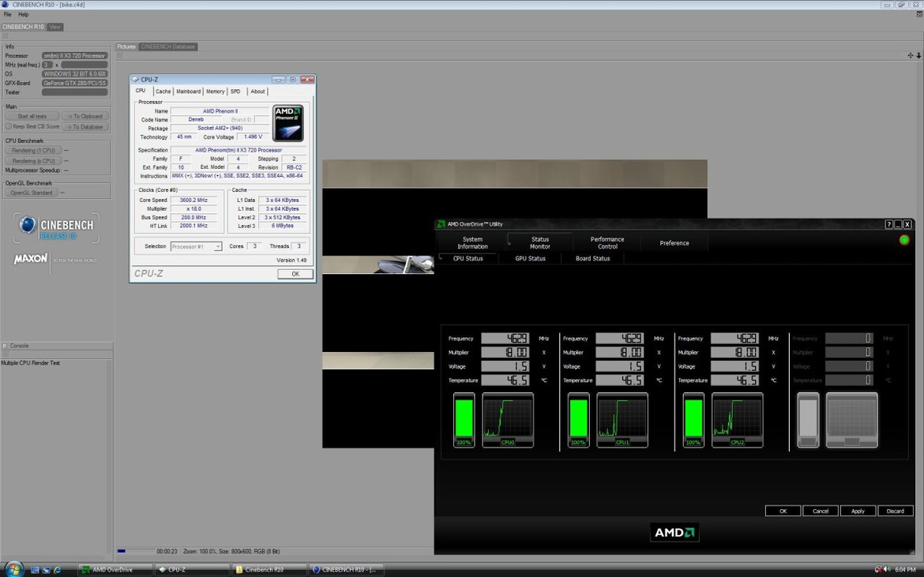Click Rendering (1 CPU) button
Image resolution: width=924 pixels, height=577 pixels.
pos(33,151)
